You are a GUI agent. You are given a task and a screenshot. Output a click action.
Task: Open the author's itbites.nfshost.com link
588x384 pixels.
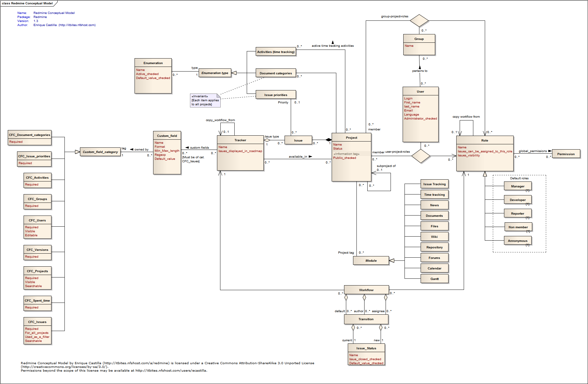click(77, 25)
